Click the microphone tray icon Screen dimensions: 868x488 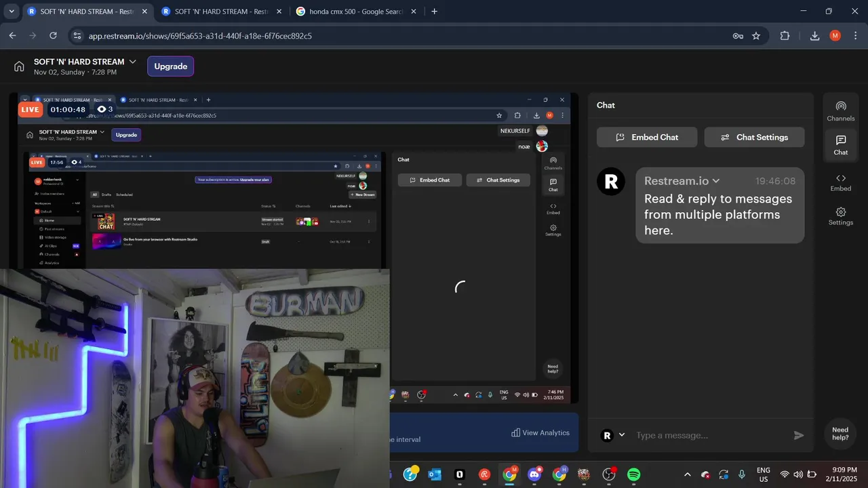pyautogui.click(x=742, y=474)
